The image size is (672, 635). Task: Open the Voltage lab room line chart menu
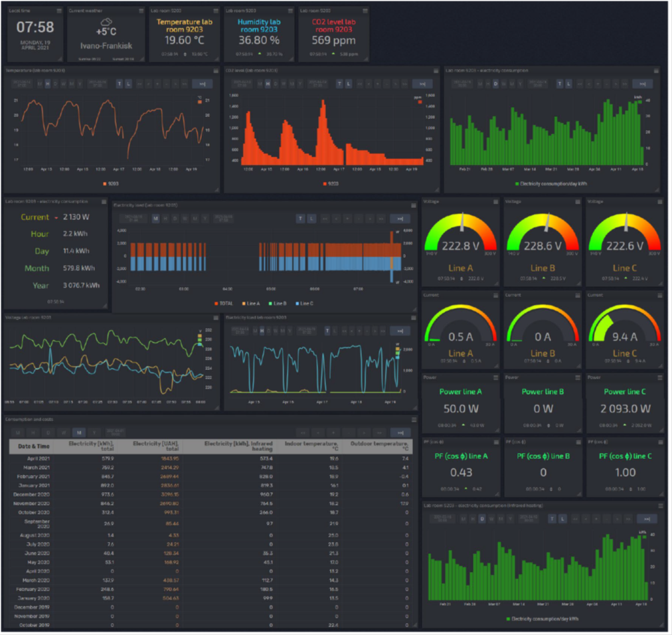tap(216, 317)
